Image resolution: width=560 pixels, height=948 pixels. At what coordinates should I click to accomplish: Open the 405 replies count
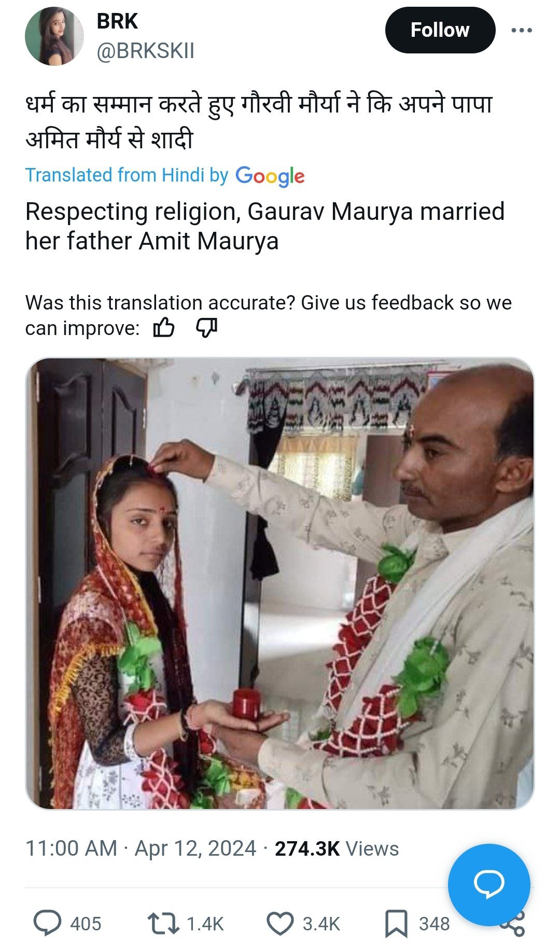point(86,924)
